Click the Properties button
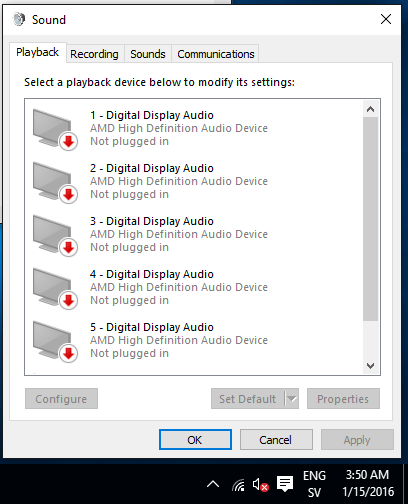Screen dimensions: 408x504 [343, 398]
